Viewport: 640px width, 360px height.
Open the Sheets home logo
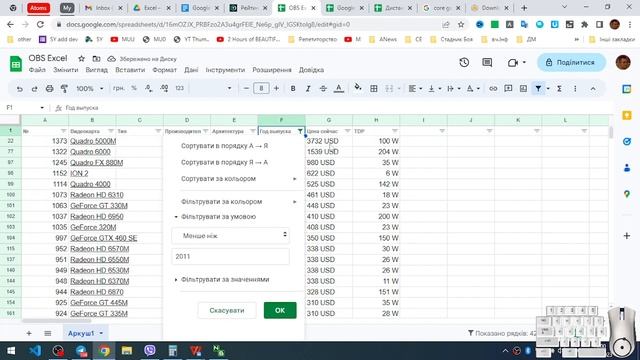tap(16, 64)
